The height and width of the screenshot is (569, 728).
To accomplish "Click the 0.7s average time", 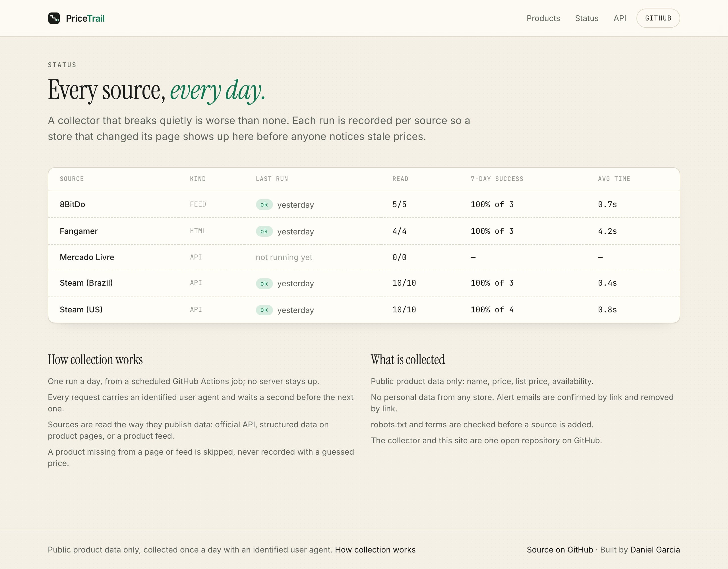I will [x=607, y=205].
